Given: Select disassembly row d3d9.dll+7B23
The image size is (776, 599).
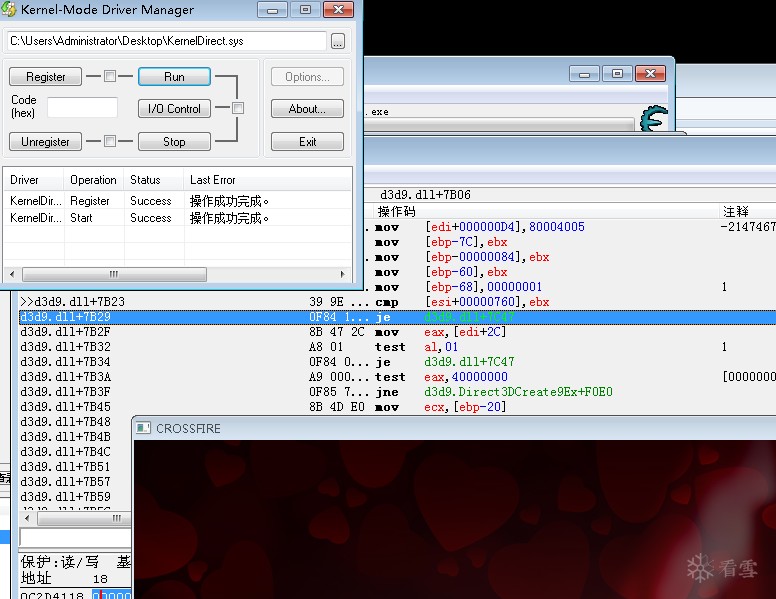Looking at the screenshot, I should point(397,302).
